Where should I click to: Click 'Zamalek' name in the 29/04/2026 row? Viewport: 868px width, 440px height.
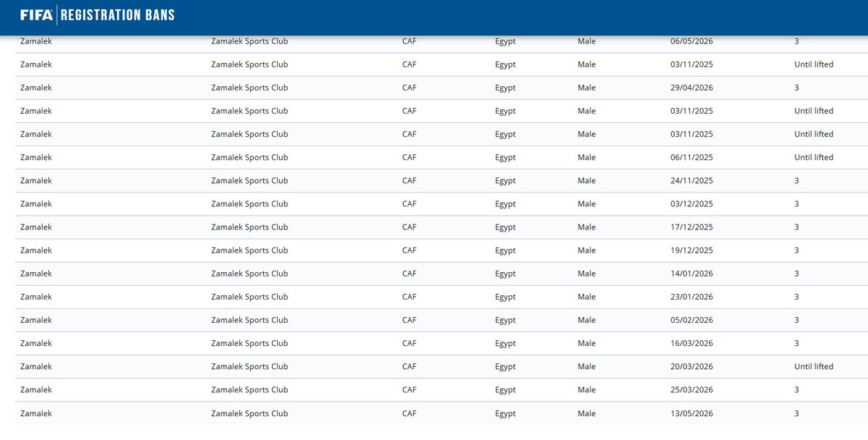point(36,88)
